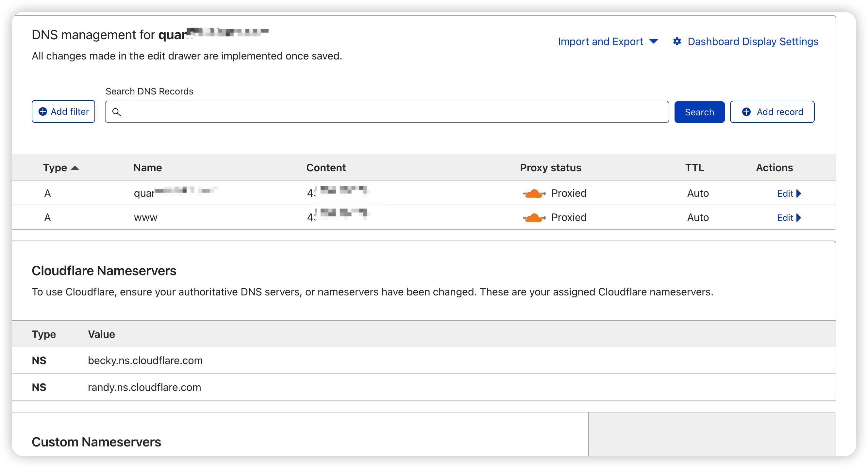Click the Add filter button
Screen dimensions: 868x468
[63, 111]
